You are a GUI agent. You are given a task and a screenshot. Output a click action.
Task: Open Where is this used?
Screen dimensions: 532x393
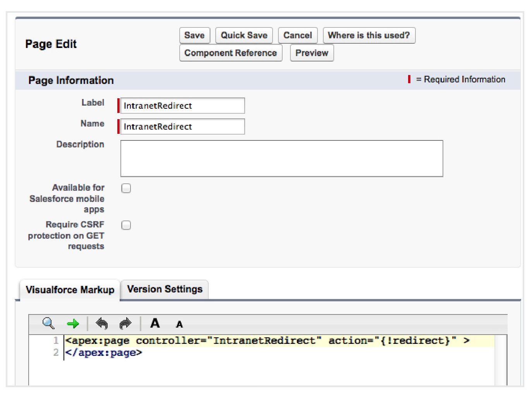point(369,36)
